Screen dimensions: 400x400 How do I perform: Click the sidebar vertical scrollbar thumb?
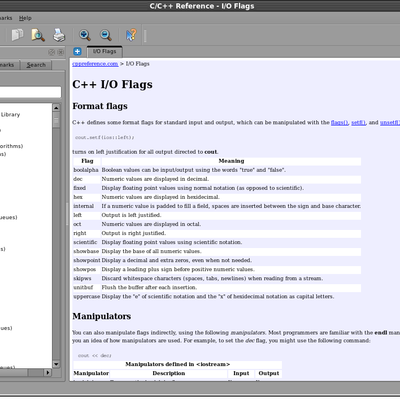click(x=56, y=120)
